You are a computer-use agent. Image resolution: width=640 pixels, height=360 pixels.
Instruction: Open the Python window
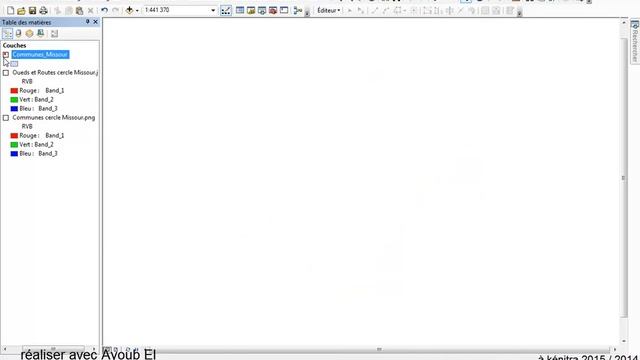(284, 10)
